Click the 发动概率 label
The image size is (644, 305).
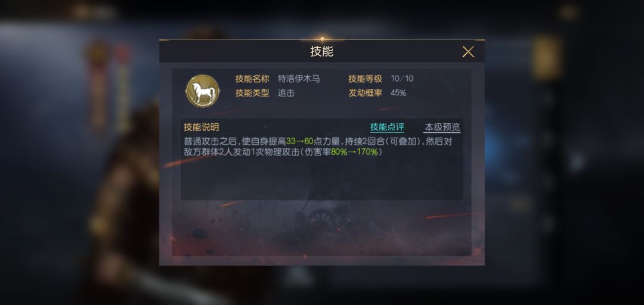point(365,93)
